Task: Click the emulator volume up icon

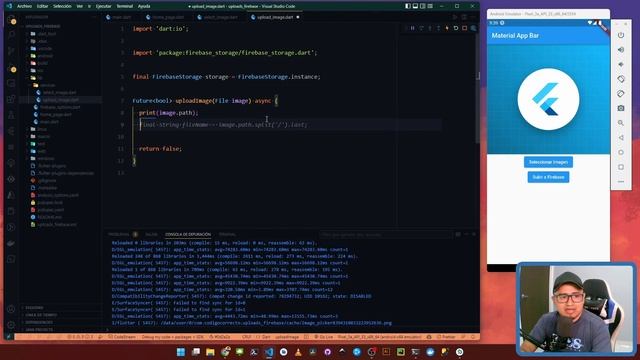Action: 621,50
